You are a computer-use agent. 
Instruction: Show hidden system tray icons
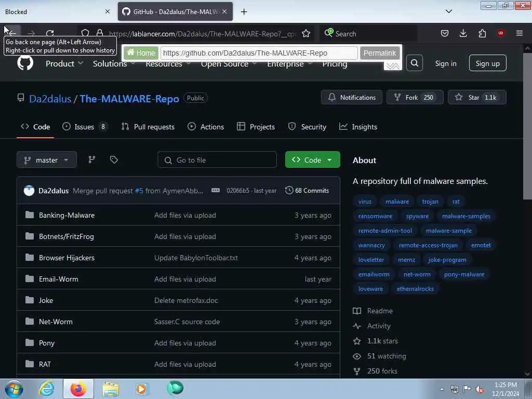click(442, 390)
